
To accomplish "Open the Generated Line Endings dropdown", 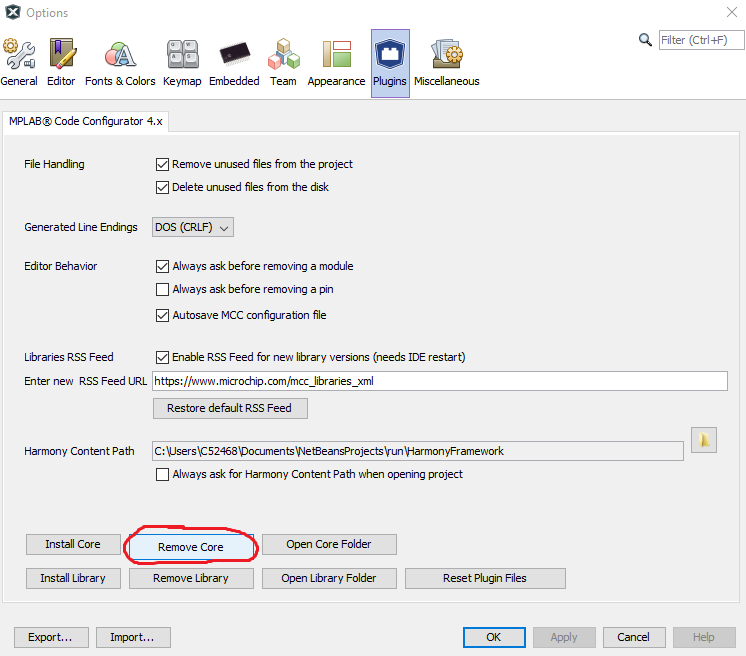I will pyautogui.click(x=193, y=227).
